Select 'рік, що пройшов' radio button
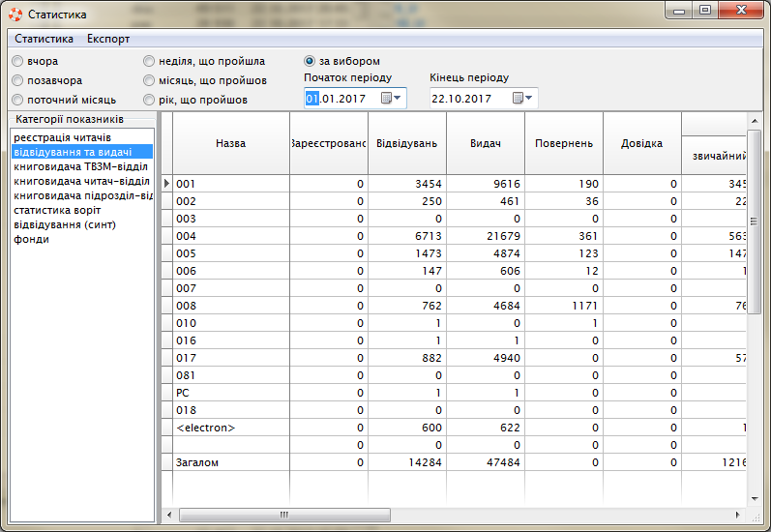This screenshot has height=532, width=771. 149,100
